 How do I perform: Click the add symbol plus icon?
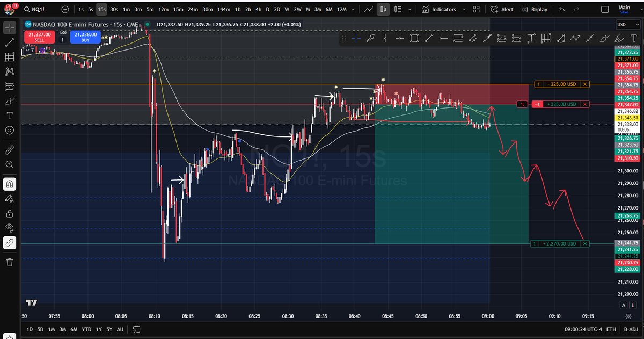(x=65, y=9)
